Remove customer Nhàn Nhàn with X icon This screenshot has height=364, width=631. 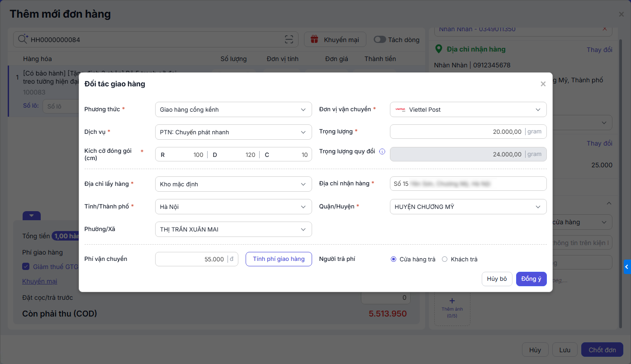pyautogui.click(x=605, y=29)
